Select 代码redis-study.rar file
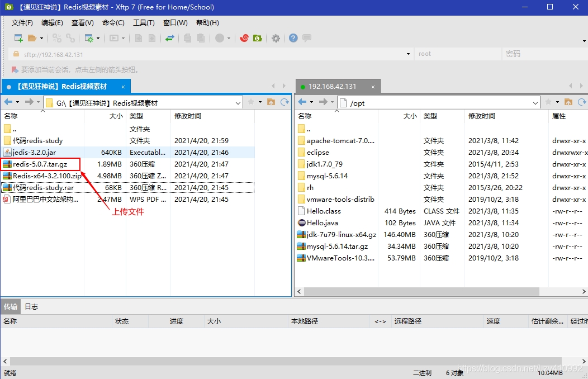588x379 pixels. click(x=43, y=187)
